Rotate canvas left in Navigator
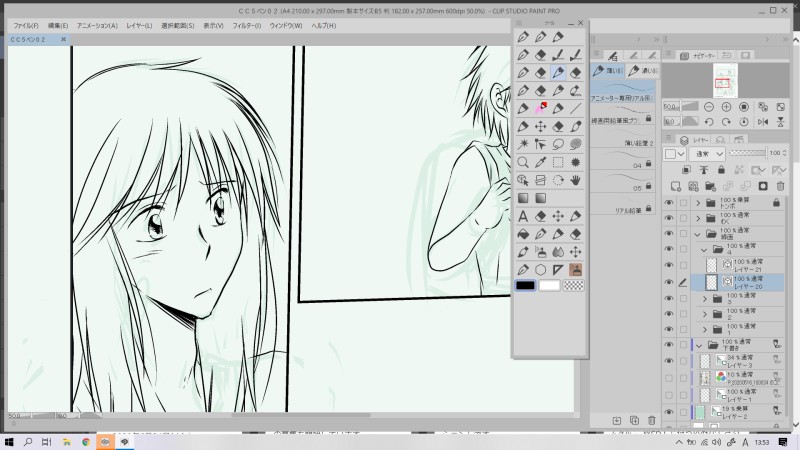The height and width of the screenshot is (450, 800). [709, 121]
